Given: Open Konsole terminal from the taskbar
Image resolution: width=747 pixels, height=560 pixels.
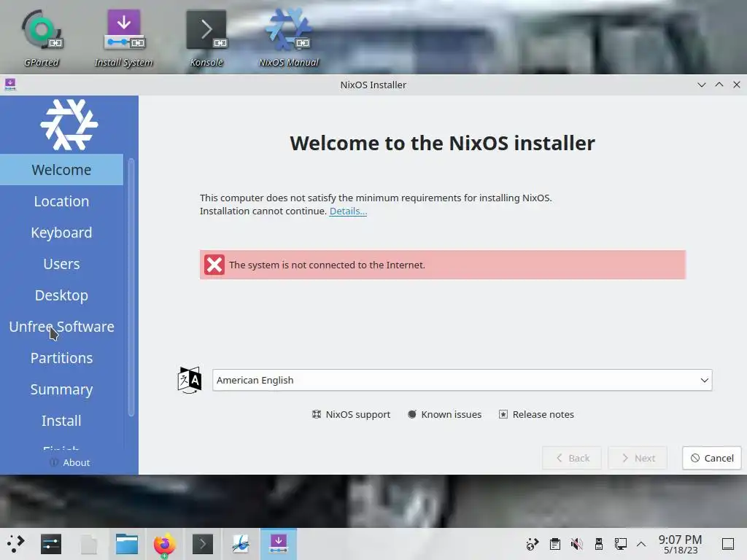Looking at the screenshot, I should (x=203, y=544).
